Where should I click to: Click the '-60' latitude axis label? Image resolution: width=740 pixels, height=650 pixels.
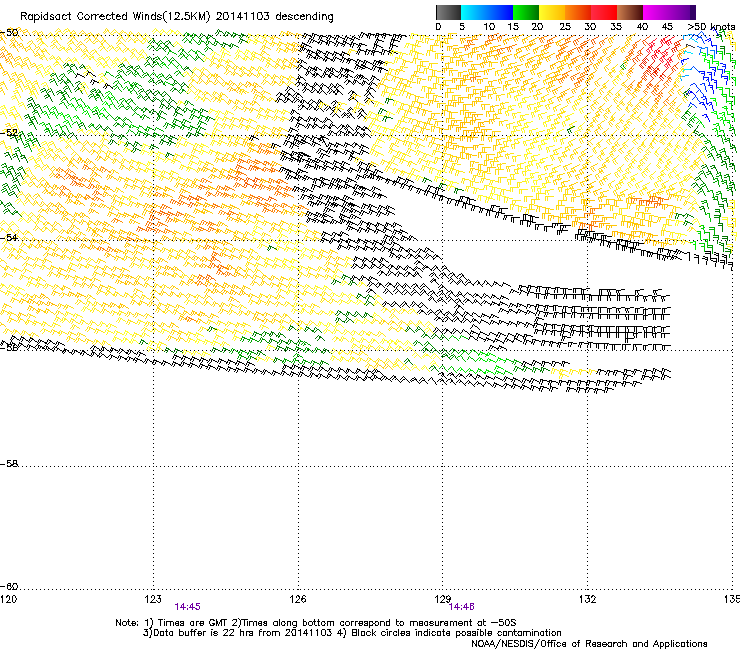(9, 586)
